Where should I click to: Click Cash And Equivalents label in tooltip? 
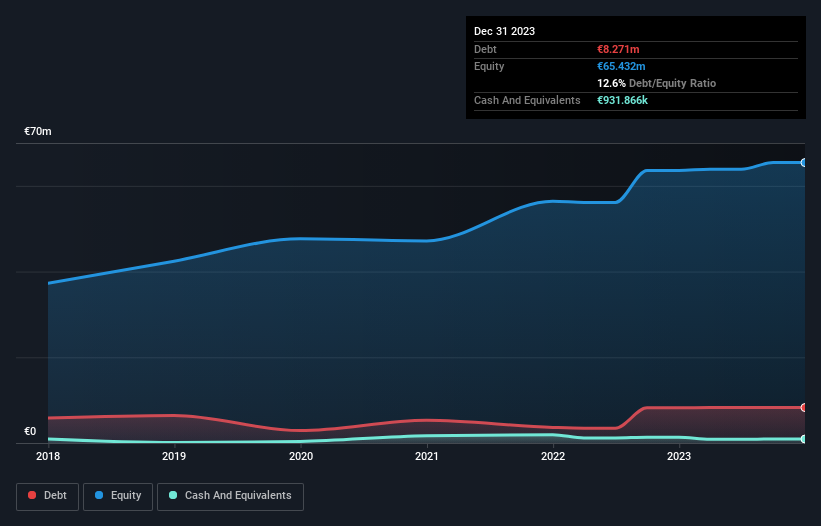coord(527,100)
